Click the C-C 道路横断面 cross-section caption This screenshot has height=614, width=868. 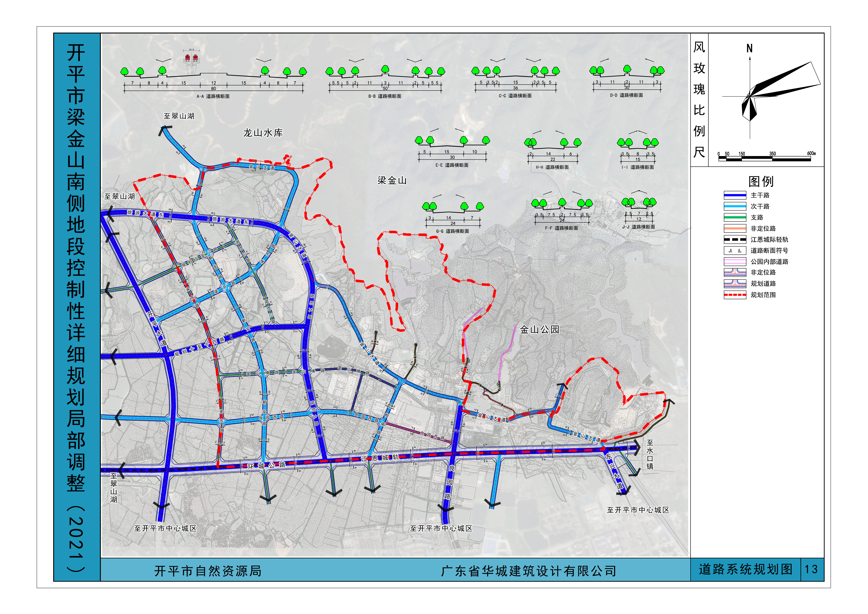tap(515, 96)
